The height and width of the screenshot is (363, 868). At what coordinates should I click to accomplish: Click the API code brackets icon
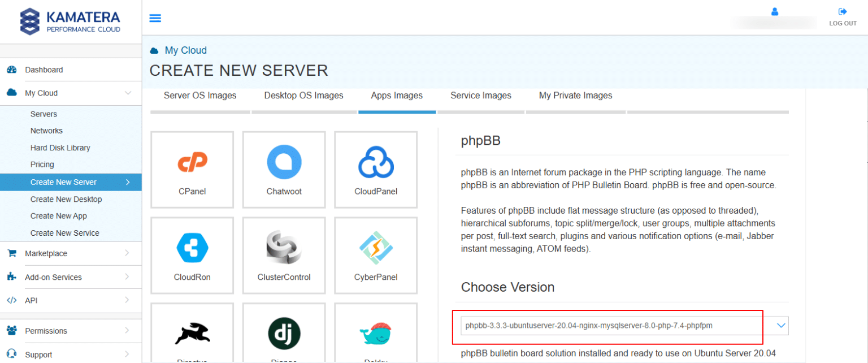pos(11,300)
